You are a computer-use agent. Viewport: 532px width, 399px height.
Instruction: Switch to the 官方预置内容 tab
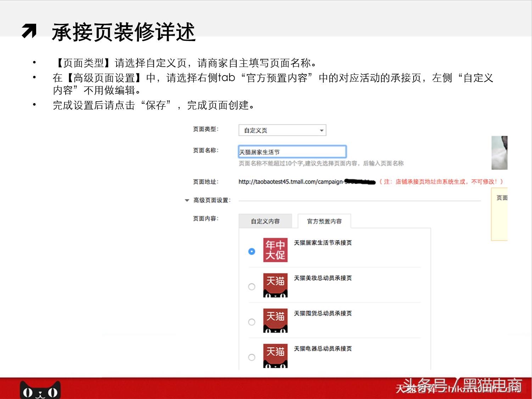tap(324, 221)
